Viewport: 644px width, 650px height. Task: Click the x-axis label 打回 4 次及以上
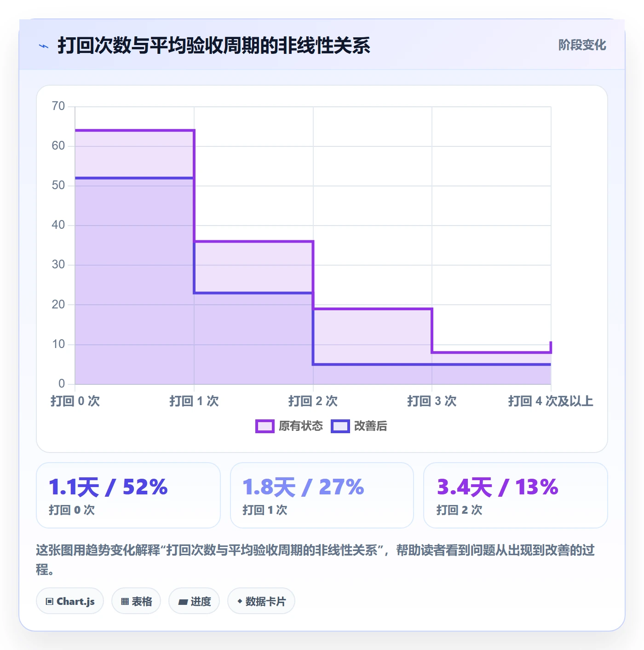click(551, 401)
